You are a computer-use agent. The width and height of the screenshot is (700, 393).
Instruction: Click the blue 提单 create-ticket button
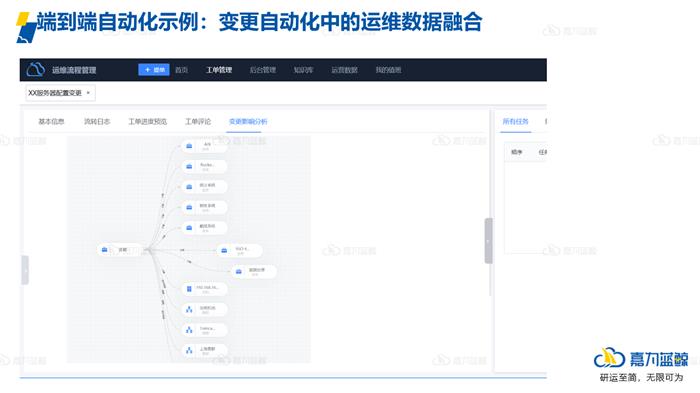154,70
